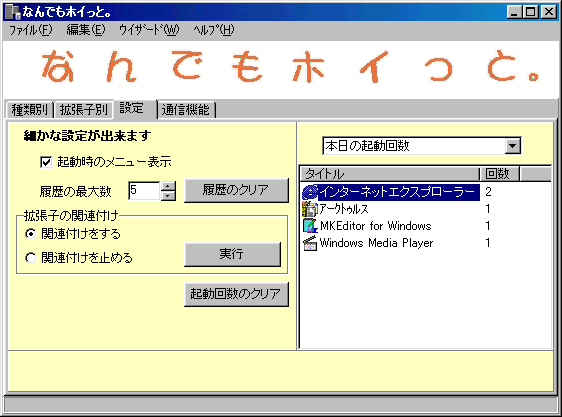This screenshot has height=417, width=562.
Task: Click the Internet Explorer icon in list
Action: [310, 192]
